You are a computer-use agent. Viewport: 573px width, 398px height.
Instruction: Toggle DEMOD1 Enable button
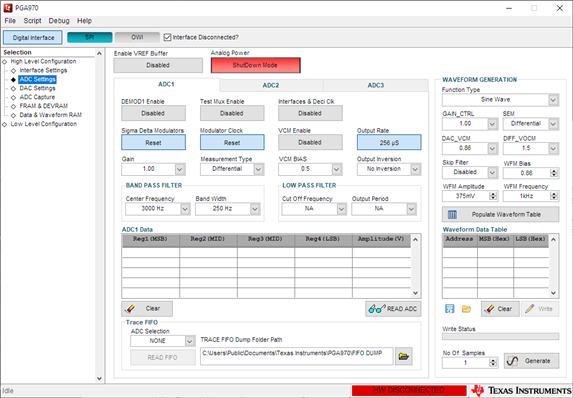point(153,113)
